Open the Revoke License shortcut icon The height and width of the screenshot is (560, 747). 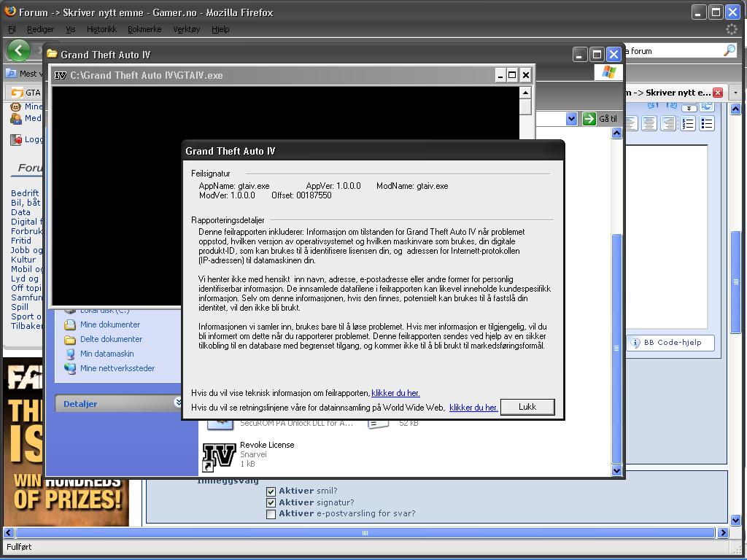tap(219, 456)
